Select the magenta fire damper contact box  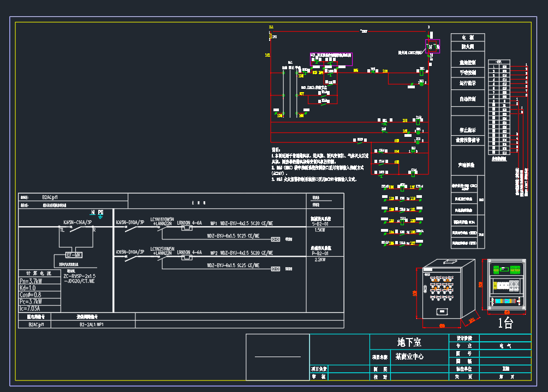pyautogui.click(x=432, y=46)
